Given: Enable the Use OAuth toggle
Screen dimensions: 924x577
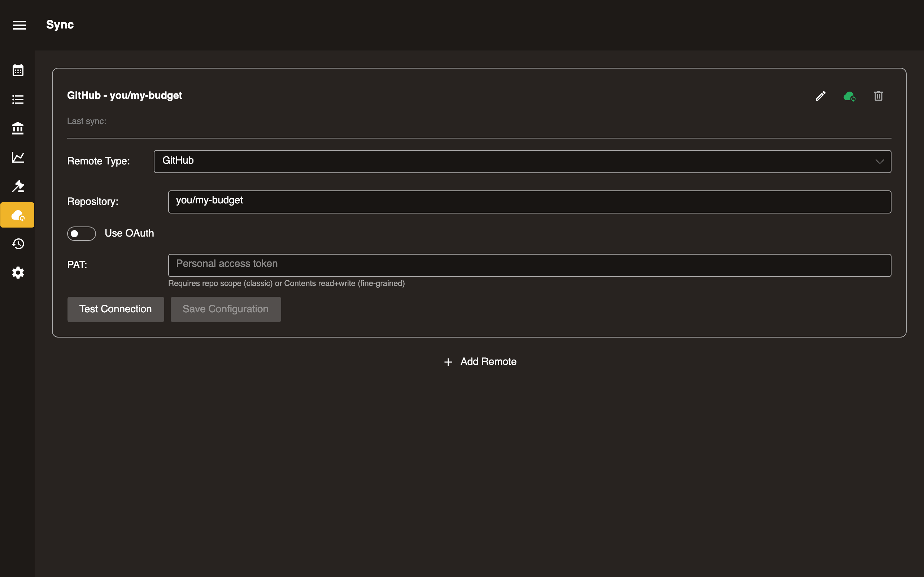Looking at the screenshot, I should (x=81, y=233).
